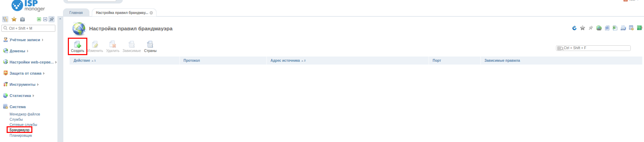The width and height of the screenshot is (644, 142).
Task: Click the printer icon to print the list
Action: [x=623, y=28]
